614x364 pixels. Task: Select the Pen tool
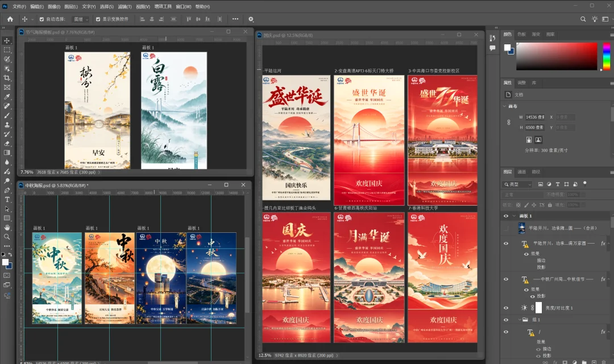tap(7, 190)
